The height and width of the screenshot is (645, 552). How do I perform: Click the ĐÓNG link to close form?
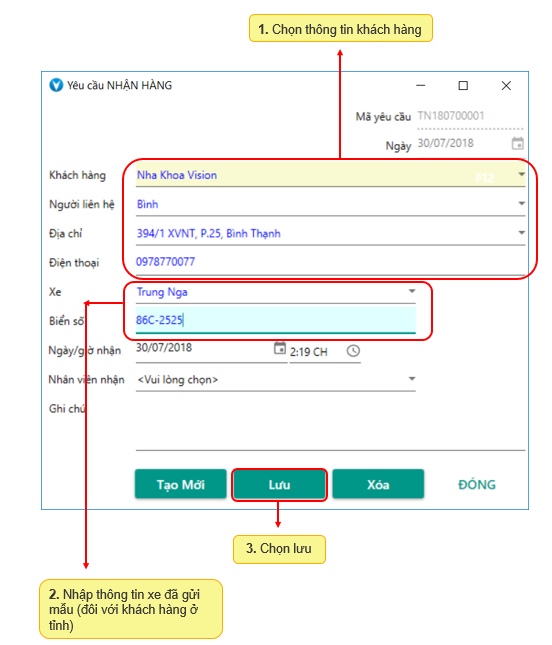[477, 485]
